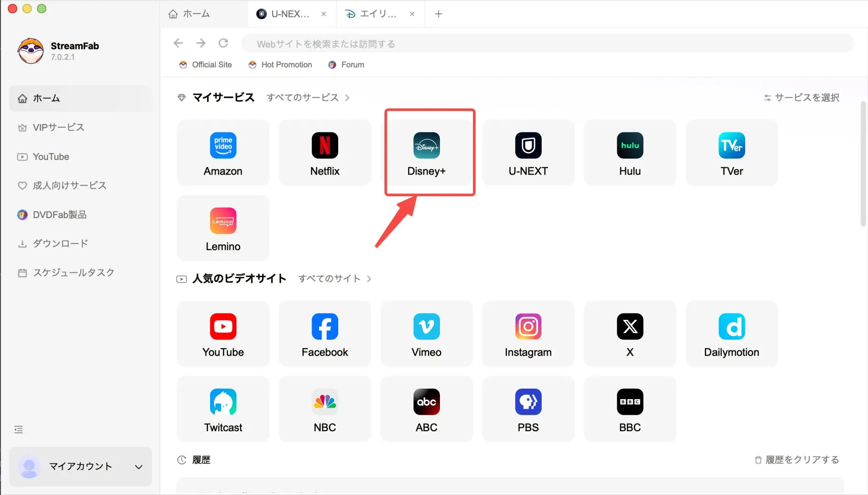The width and height of the screenshot is (868, 495).
Task: Open the Instagram site tile
Action: 528,334
